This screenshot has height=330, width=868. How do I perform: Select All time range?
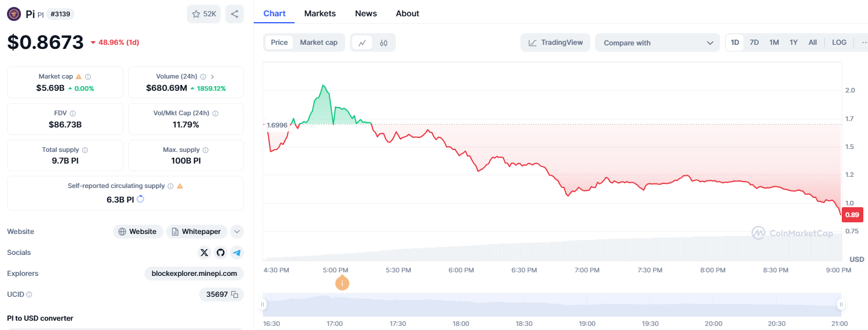[x=813, y=42]
